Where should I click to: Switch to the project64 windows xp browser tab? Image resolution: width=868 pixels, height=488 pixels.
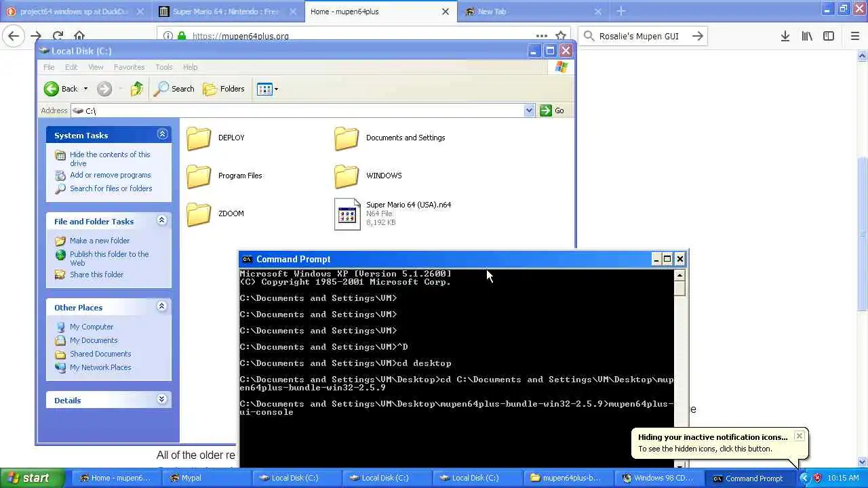point(75,12)
